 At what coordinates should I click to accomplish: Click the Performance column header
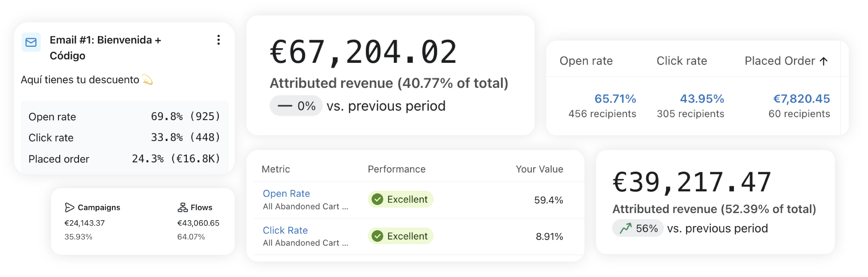[x=396, y=169]
